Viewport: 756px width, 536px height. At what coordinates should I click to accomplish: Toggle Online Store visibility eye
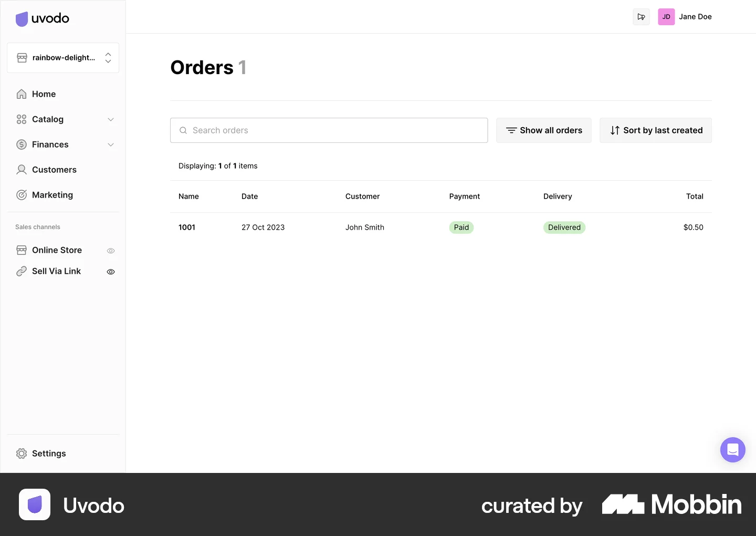coord(111,251)
